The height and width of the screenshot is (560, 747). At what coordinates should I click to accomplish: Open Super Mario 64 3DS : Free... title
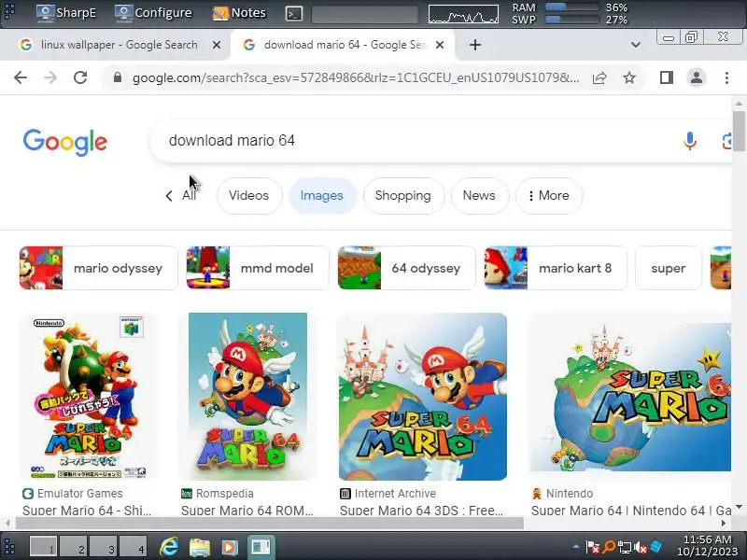click(x=421, y=511)
